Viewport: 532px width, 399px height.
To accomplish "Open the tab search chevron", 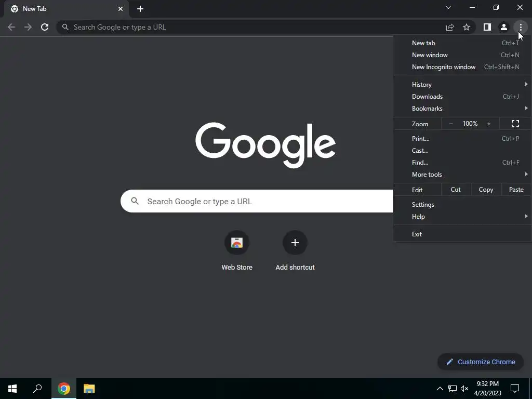I will click(448, 7).
